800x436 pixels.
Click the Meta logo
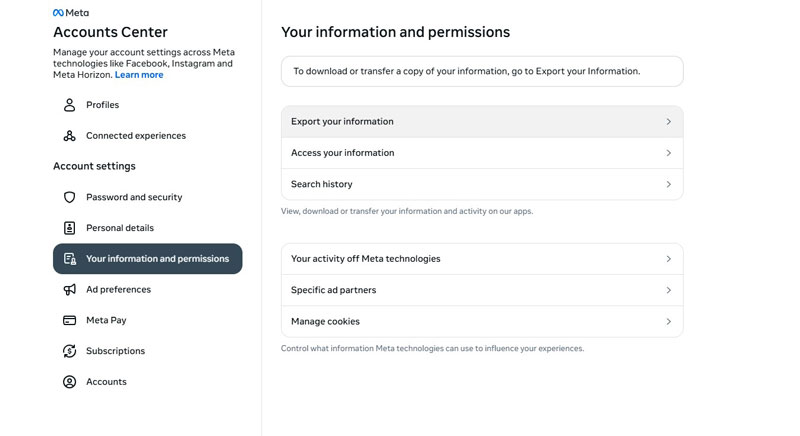[70, 13]
